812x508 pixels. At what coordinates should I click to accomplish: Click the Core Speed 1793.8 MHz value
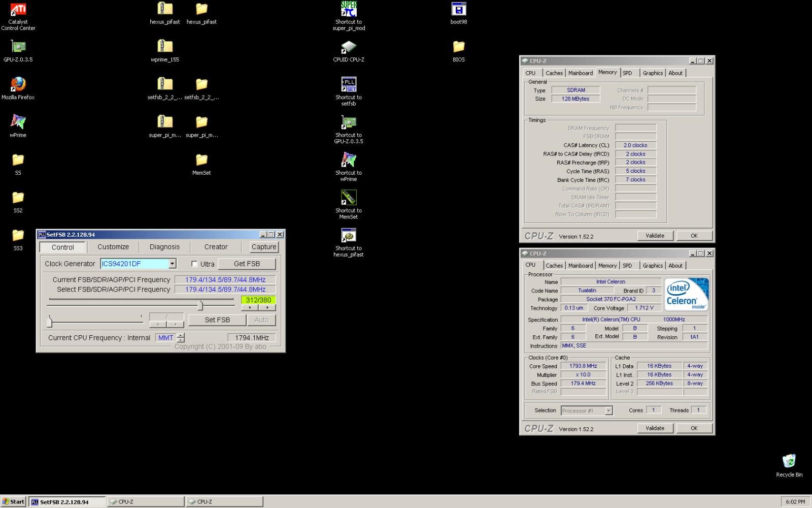tap(583, 366)
